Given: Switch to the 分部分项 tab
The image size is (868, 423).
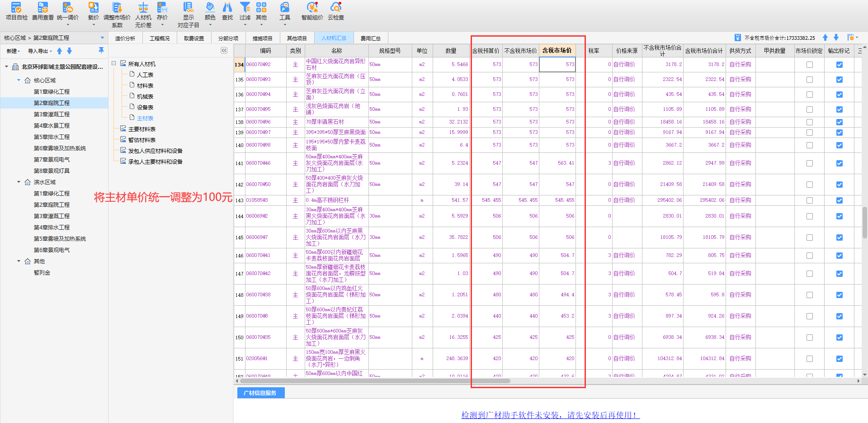Looking at the screenshot, I should 228,38.
